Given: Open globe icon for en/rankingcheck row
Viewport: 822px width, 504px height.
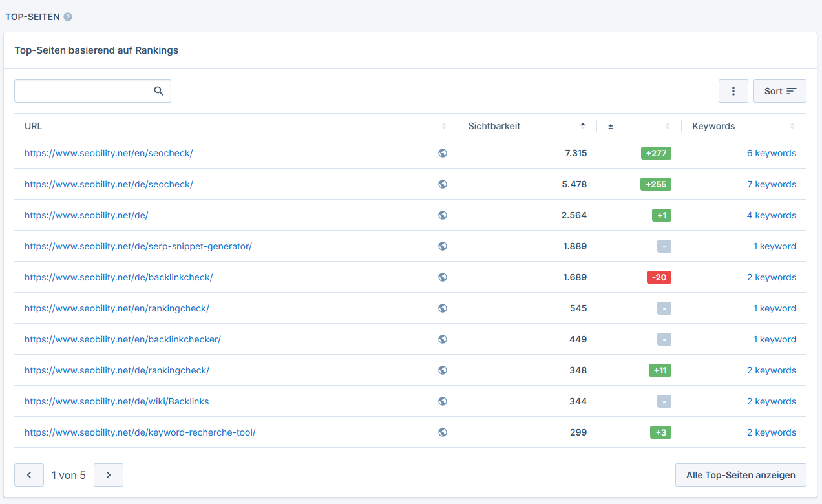Looking at the screenshot, I should (x=443, y=308).
